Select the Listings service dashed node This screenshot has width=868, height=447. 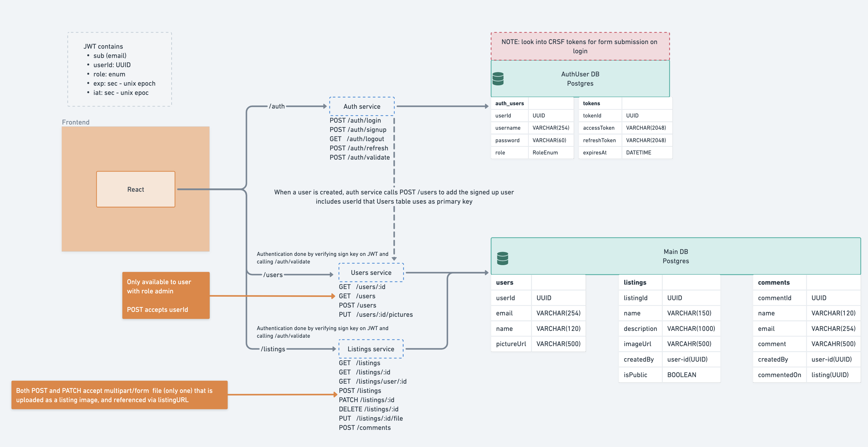371,349
